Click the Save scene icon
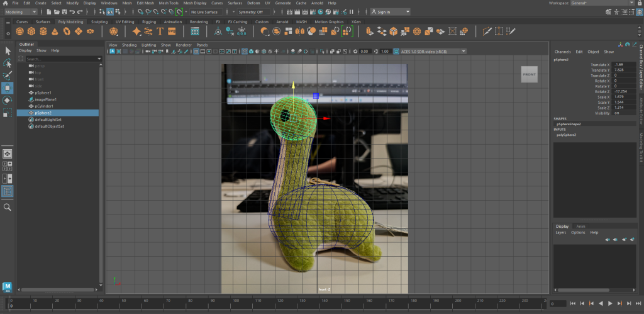 pyautogui.click(x=63, y=12)
